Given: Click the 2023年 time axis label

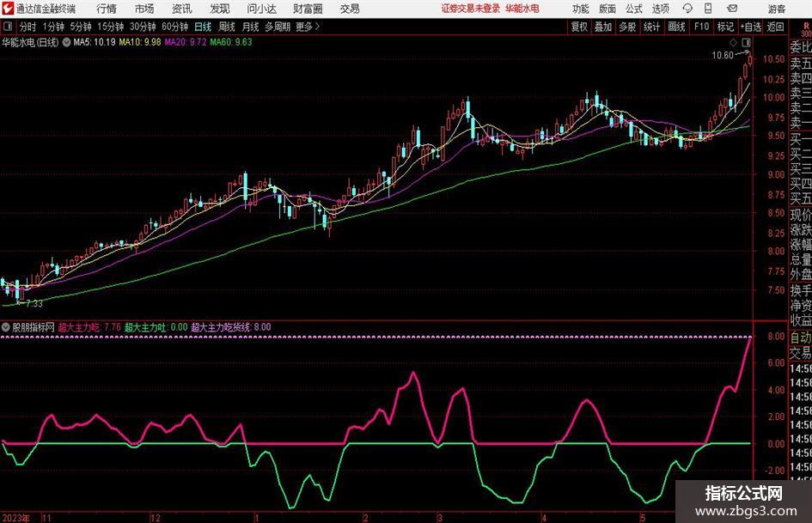Looking at the screenshot, I should pos(16,518).
